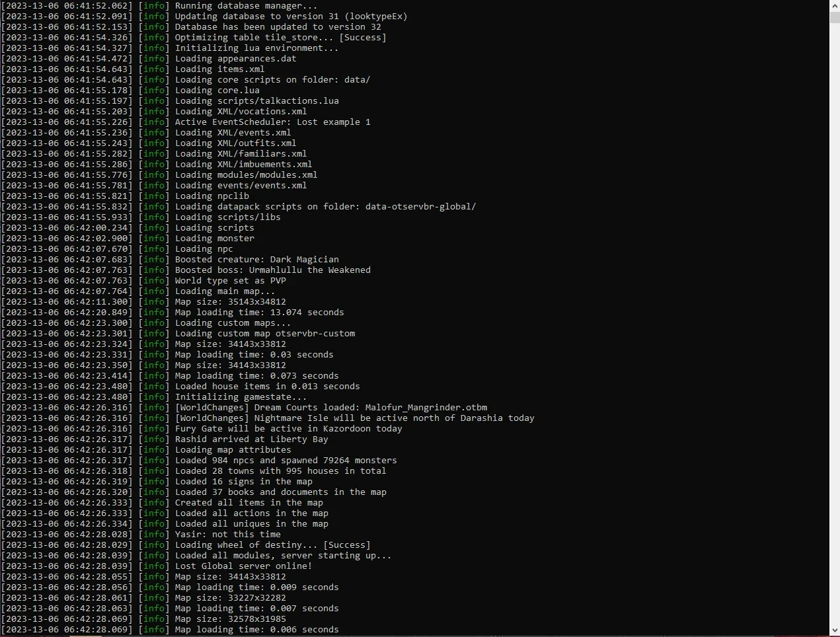Click 'Boosted boss: Urmahlullu the Weakened' text

272,270
